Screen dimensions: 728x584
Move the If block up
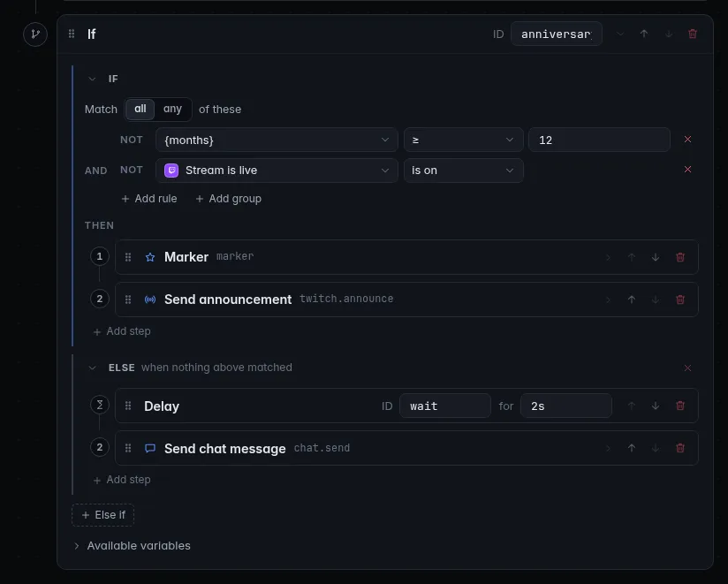[x=644, y=34]
